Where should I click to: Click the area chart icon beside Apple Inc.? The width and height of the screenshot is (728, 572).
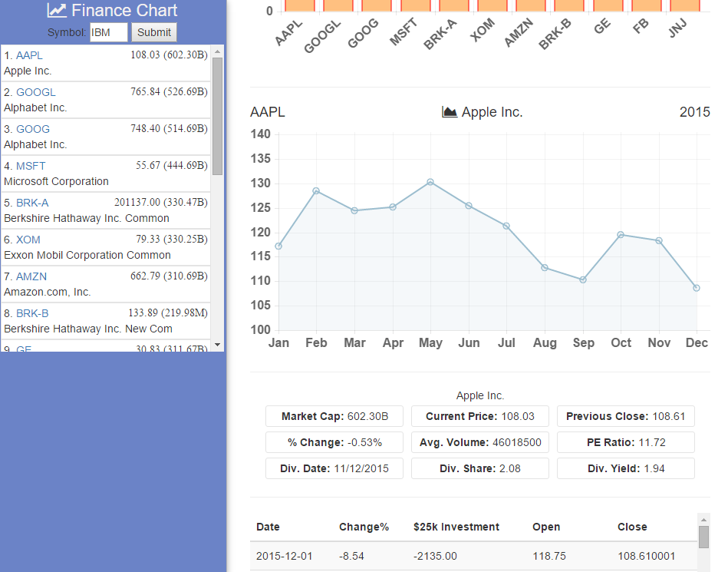(x=450, y=112)
